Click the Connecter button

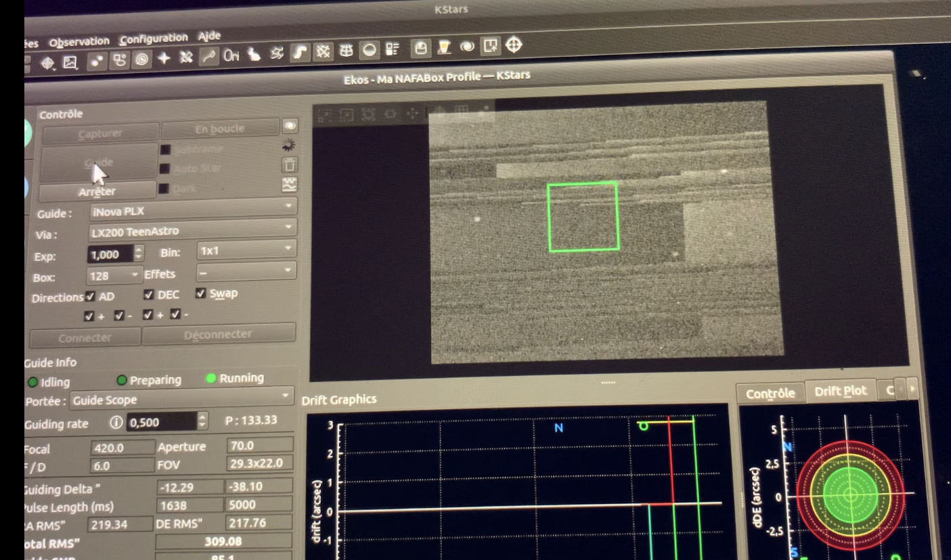[x=85, y=337]
